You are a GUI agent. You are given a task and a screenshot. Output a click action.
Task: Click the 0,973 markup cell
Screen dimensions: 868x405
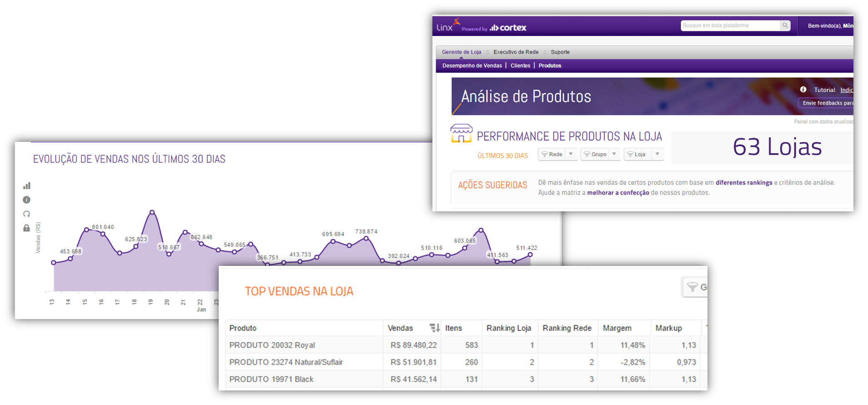(x=686, y=362)
